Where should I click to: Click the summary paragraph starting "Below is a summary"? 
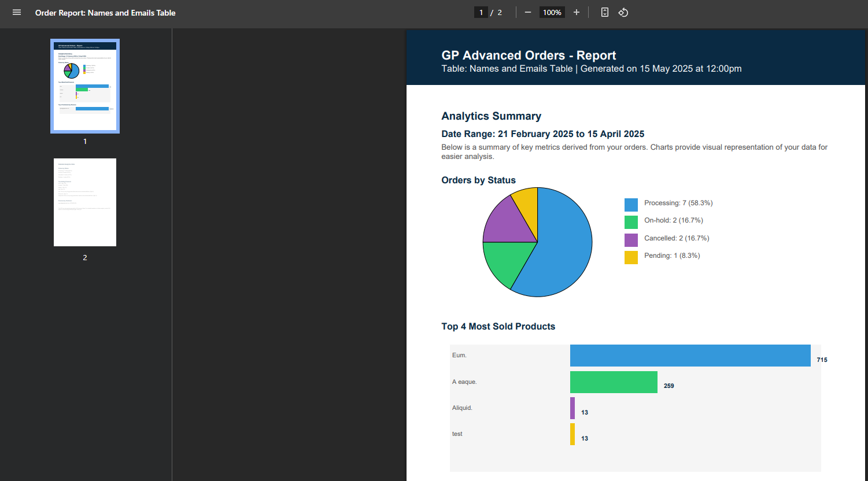634,151
